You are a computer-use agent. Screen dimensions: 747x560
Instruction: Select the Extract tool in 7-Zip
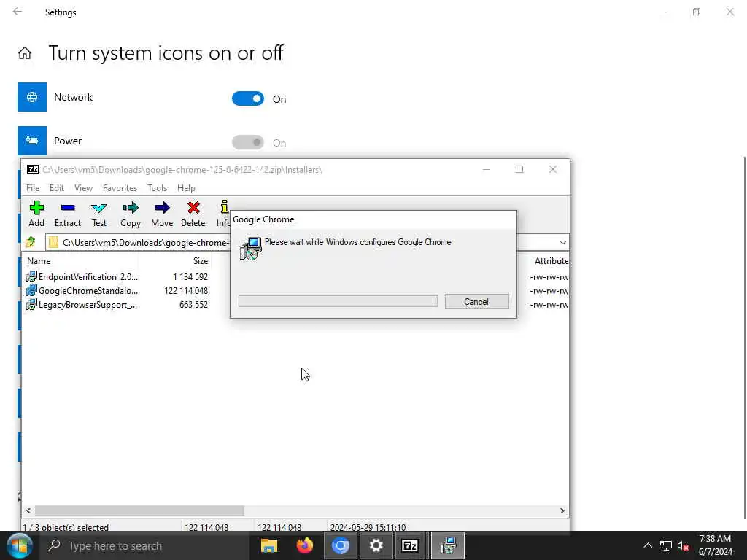[68, 214]
